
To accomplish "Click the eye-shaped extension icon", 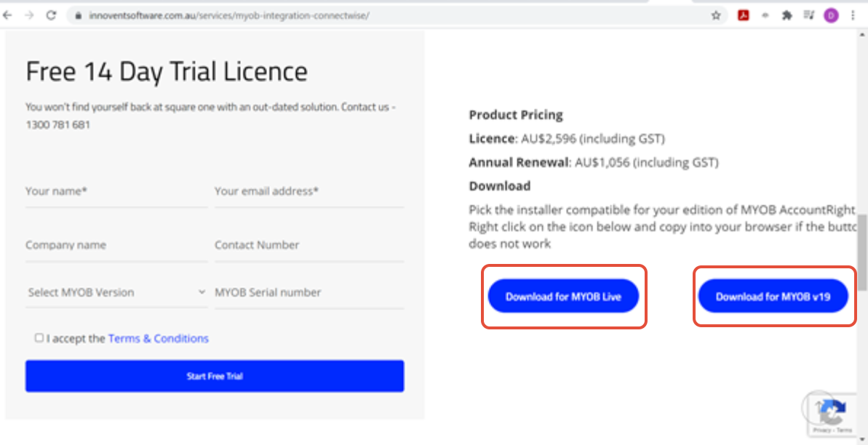I will 765,15.
